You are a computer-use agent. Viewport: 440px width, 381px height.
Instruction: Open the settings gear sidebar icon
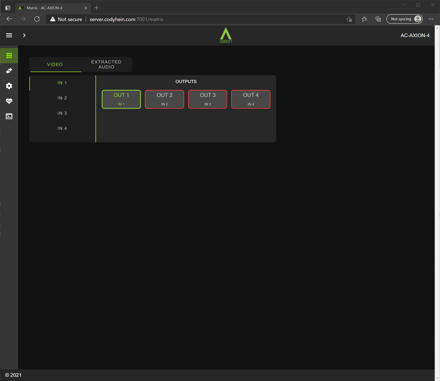[x=9, y=86]
